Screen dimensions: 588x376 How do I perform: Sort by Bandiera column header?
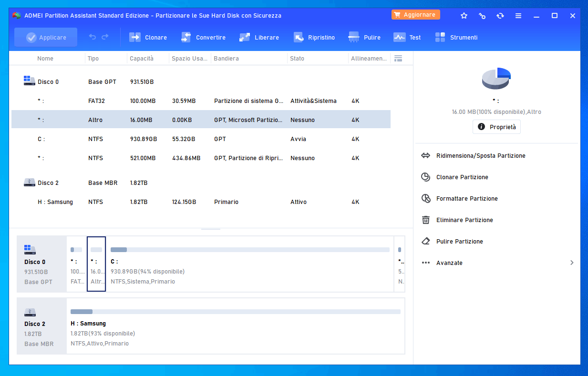(226, 58)
